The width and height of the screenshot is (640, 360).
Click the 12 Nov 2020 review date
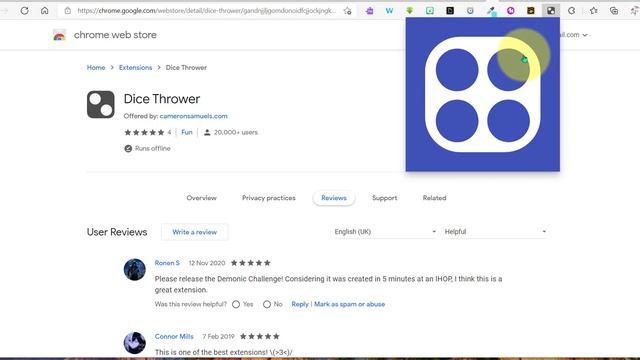207,263
